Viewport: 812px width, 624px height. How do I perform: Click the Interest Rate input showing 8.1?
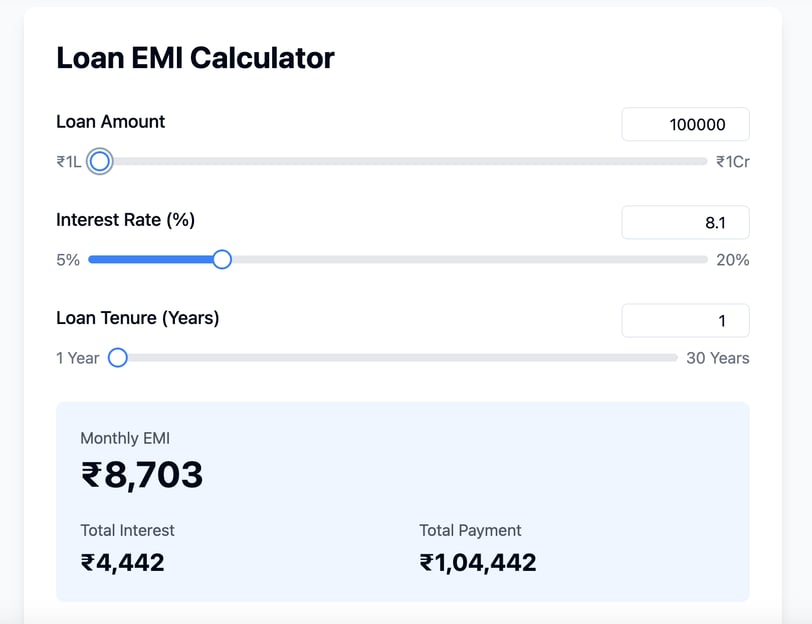coord(685,222)
